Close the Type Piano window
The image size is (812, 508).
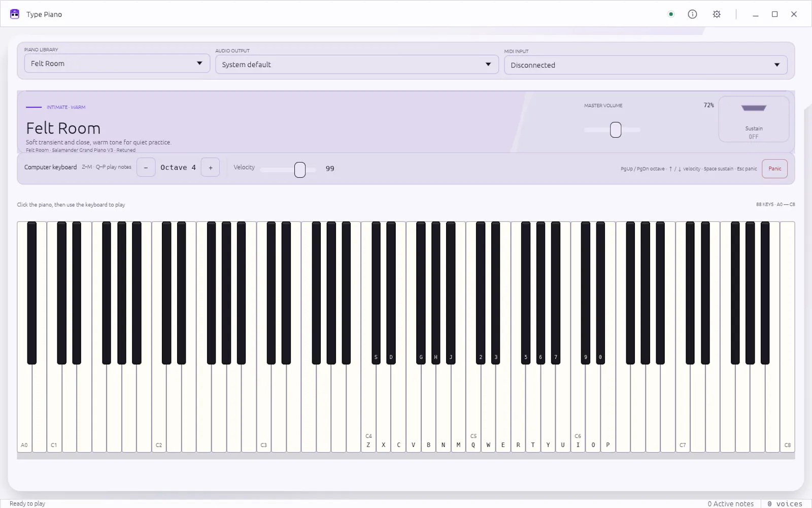coord(794,14)
